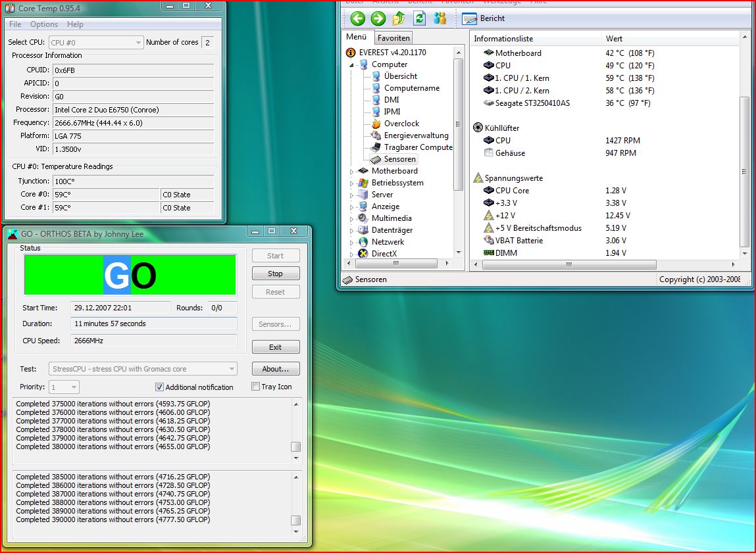Open the Bericht report button

(483, 19)
